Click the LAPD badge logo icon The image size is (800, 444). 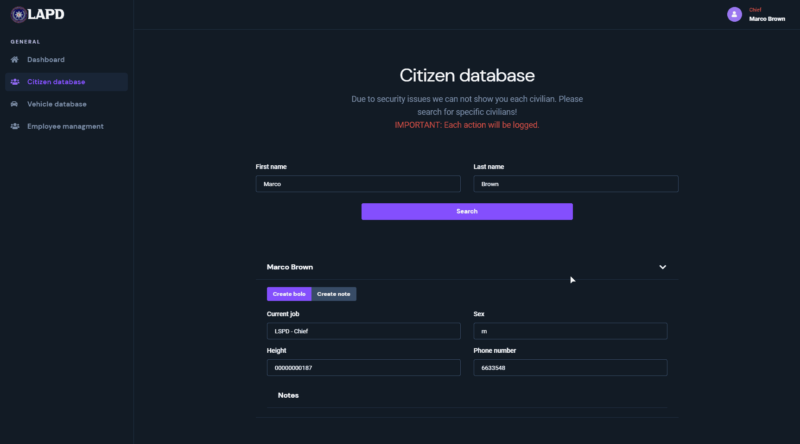click(18, 14)
